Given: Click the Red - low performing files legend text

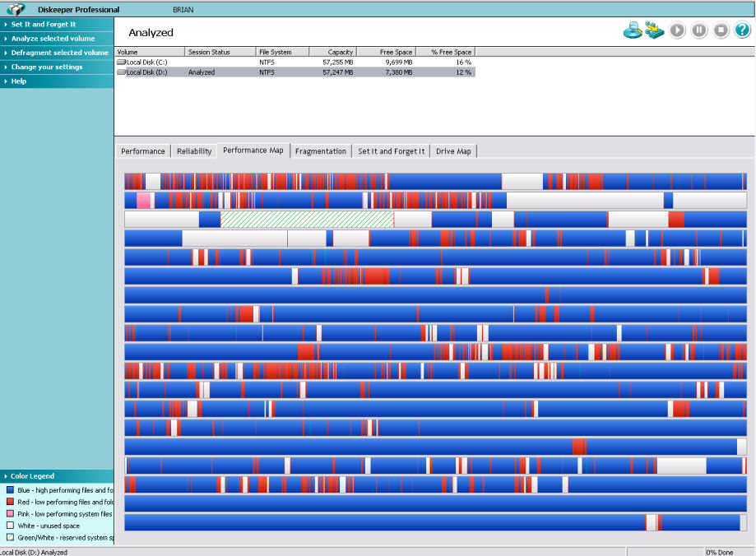Looking at the screenshot, I should tap(66, 502).
